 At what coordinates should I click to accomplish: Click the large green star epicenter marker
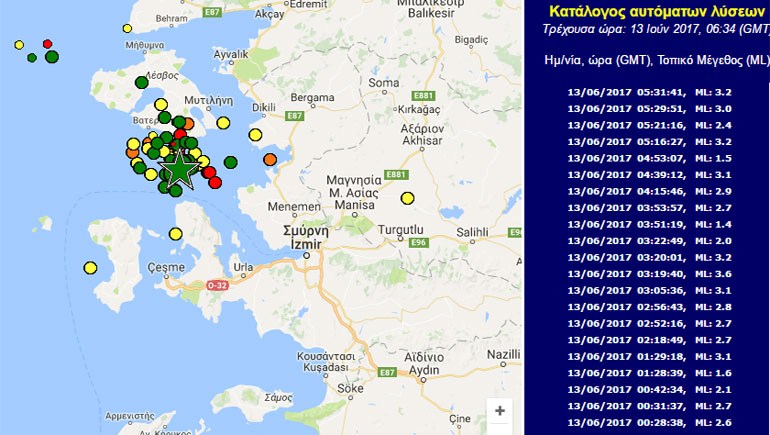(179, 170)
